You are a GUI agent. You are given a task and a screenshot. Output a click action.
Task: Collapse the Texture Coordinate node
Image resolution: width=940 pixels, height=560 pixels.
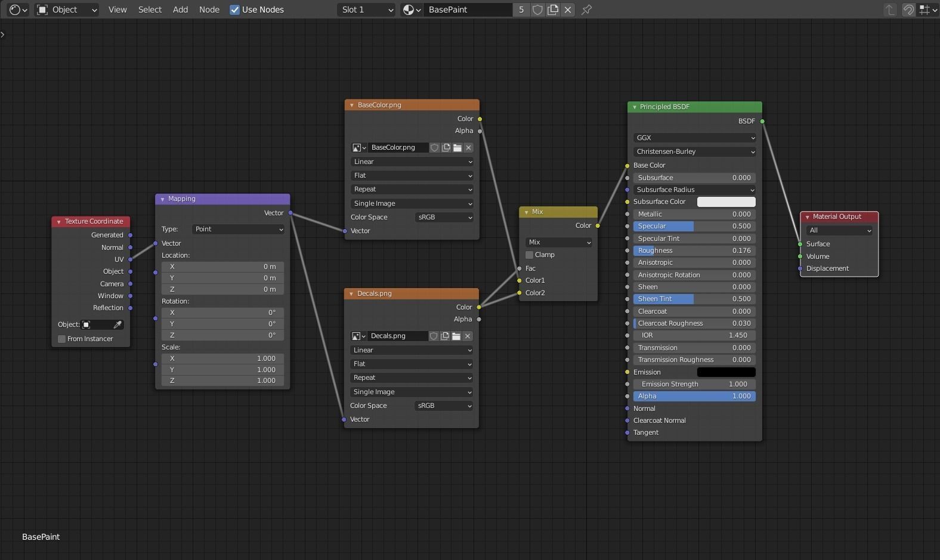pyautogui.click(x=58, y=222)
